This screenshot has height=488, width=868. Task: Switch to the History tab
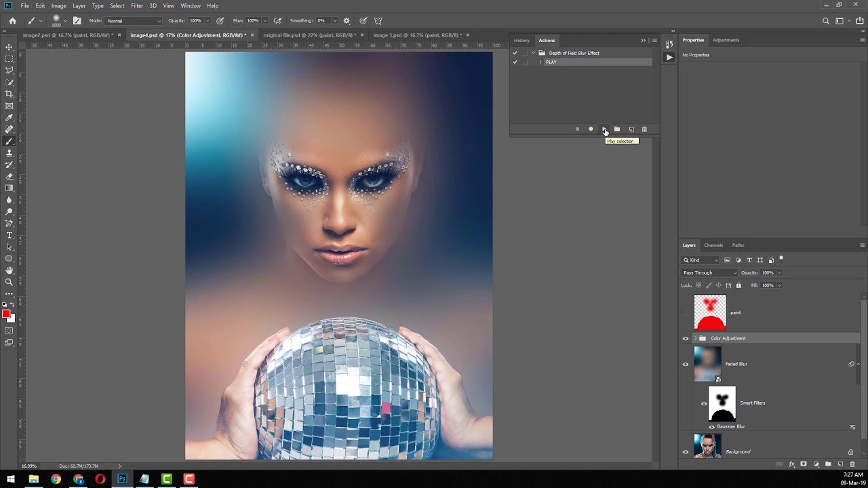[521, 40]
